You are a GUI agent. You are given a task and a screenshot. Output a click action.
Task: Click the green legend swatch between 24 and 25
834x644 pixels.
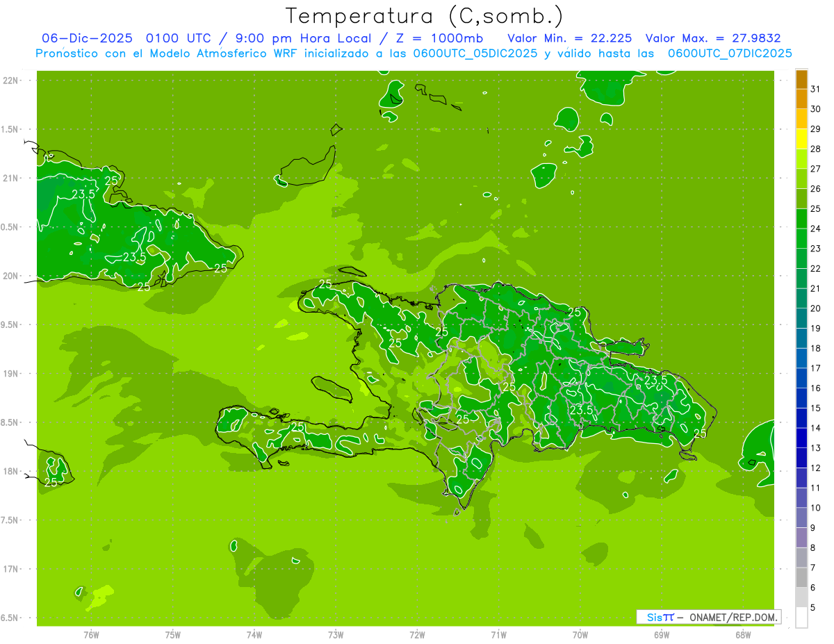click(802, 219)
